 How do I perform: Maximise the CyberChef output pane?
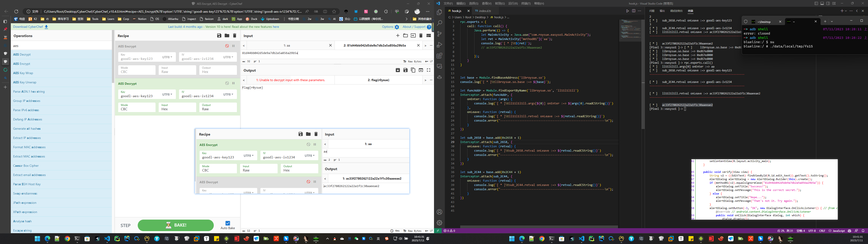point(429,70)
